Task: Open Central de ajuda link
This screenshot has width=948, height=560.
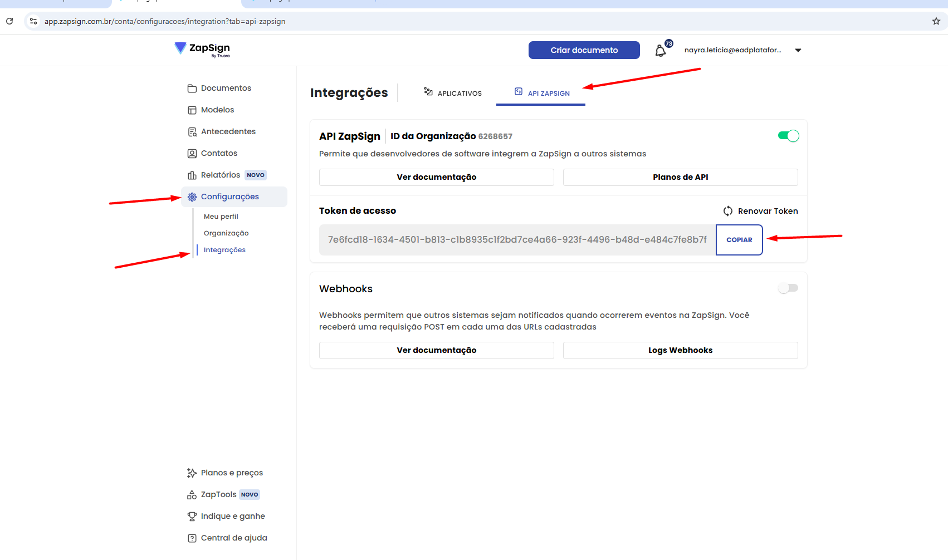Action: click(x=234, y=538)
